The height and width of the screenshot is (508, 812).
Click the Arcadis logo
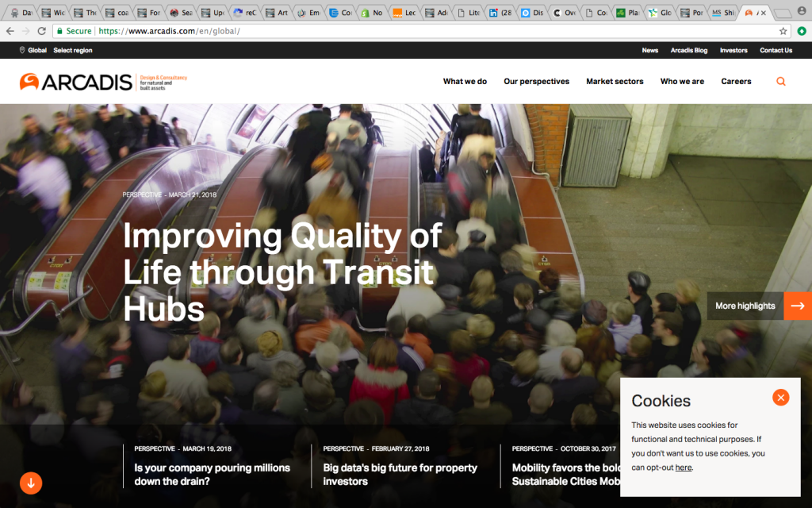76,81
